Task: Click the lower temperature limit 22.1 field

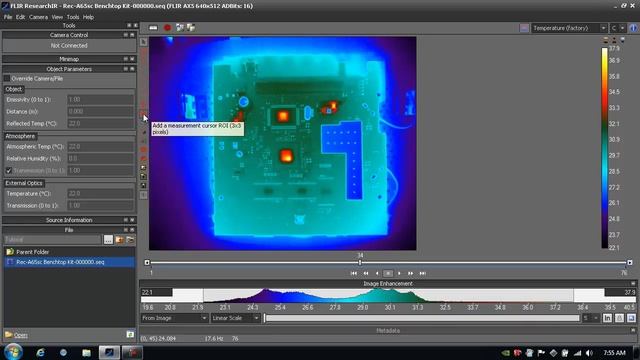Action: point(157,292)
